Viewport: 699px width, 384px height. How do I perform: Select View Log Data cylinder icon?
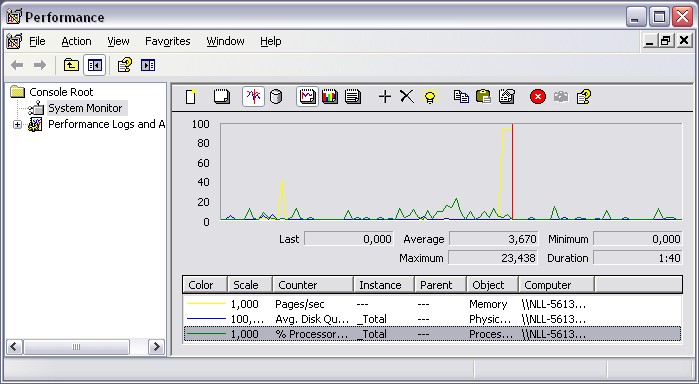click(276, 96)
